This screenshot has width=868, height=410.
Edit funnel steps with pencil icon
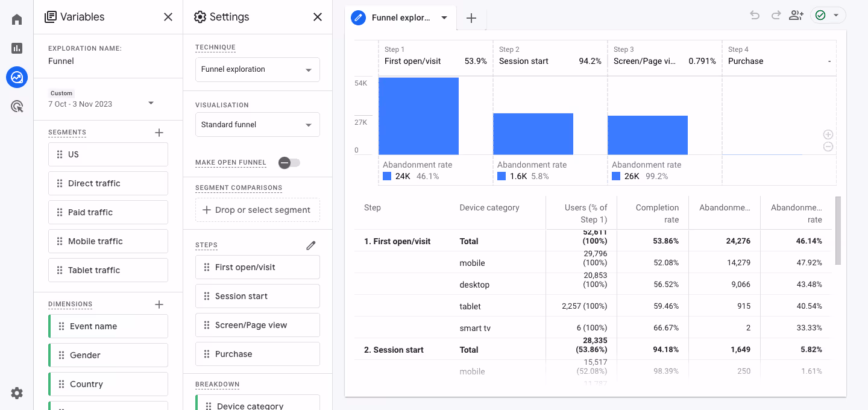point(311,245)
